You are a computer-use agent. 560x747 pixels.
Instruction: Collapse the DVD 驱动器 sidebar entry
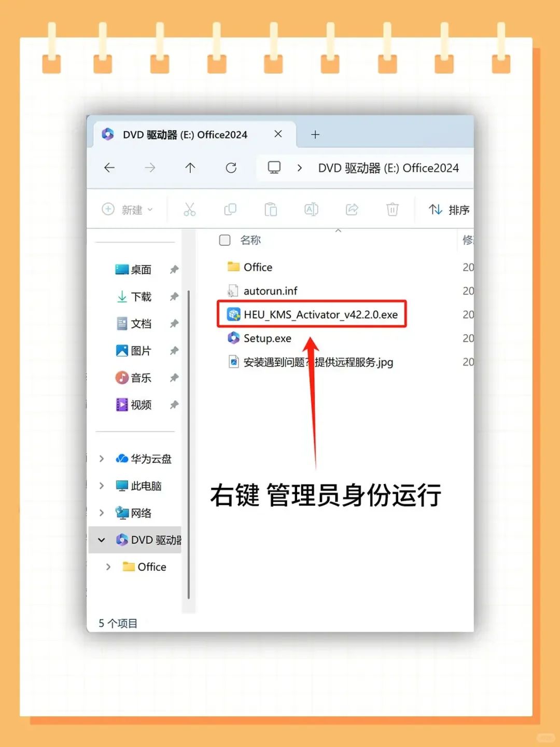pyautogui.click(x=102, y=540)
